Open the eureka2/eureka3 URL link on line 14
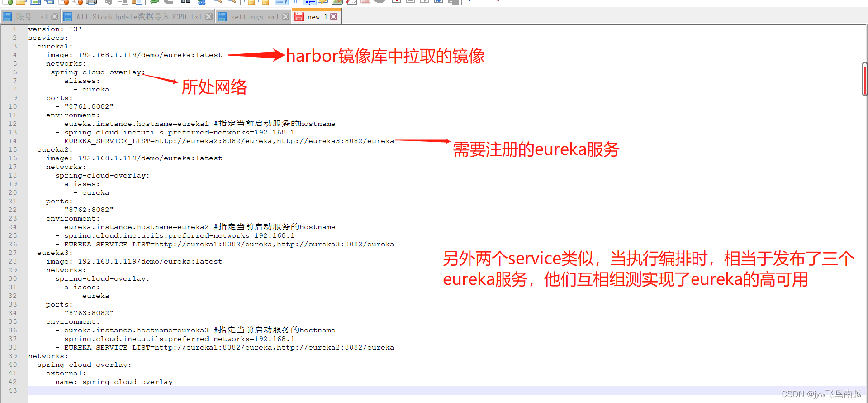 [274, 141]
